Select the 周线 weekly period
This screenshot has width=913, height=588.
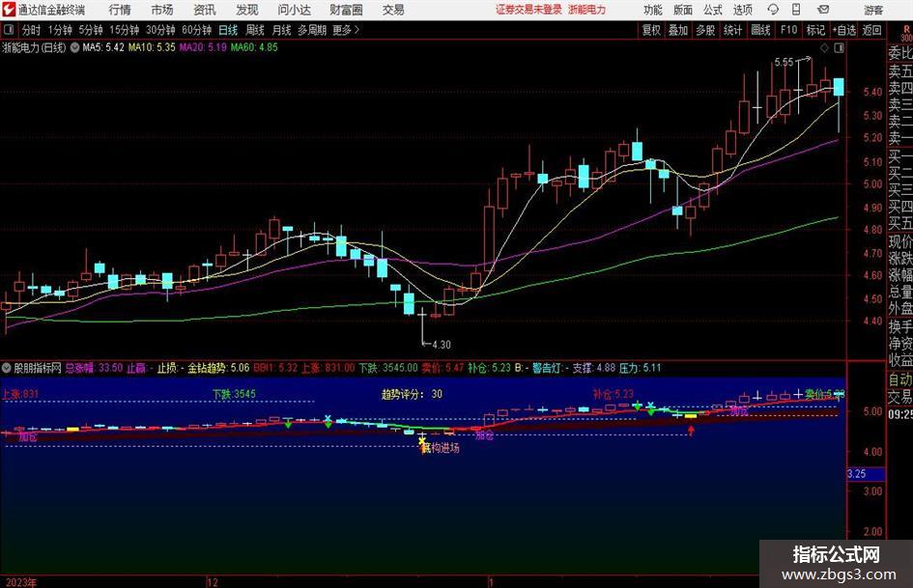[255, 30]
